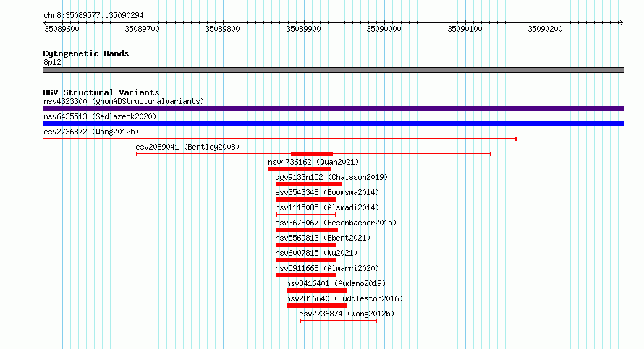Select the red nsv5911668 variant bar

click(x=306, y=275)
